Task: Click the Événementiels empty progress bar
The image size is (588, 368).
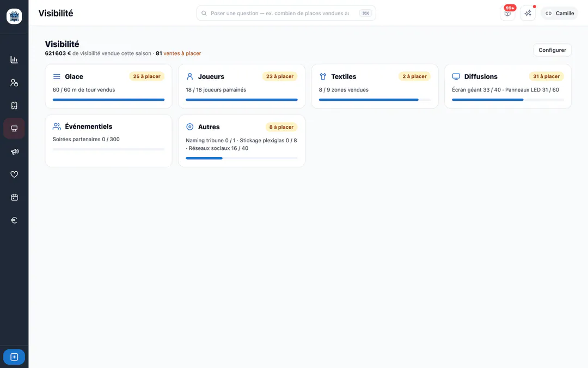Action: [108, 149]
